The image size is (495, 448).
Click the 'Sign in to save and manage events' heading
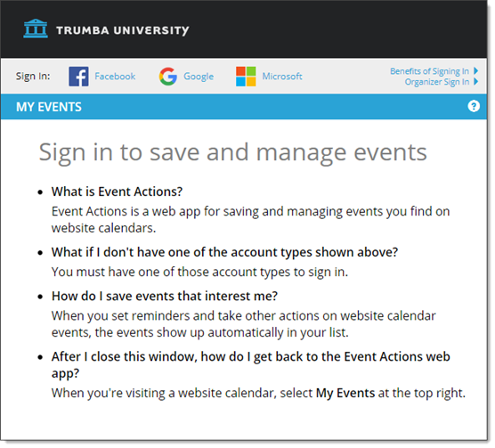(233, 153)
